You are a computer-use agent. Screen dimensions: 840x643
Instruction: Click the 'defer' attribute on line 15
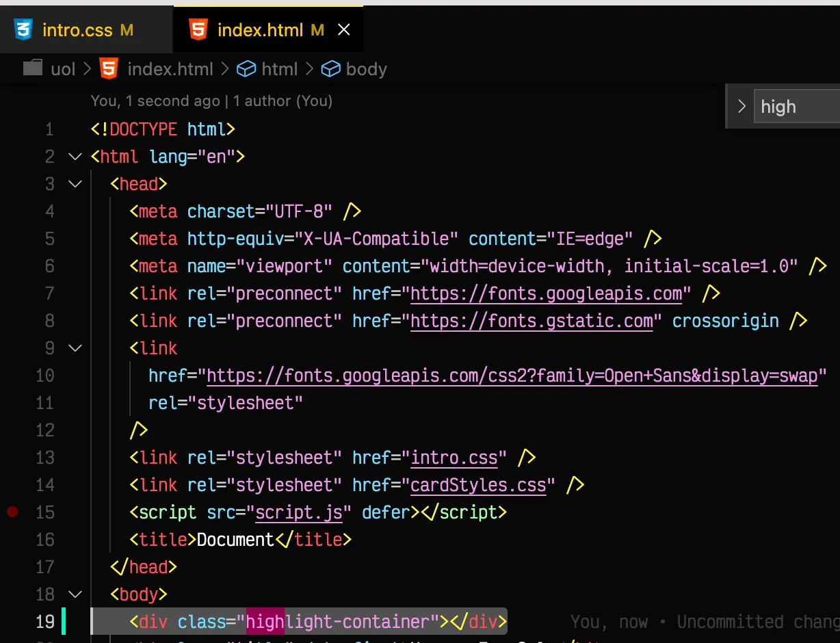coord(386,512)
